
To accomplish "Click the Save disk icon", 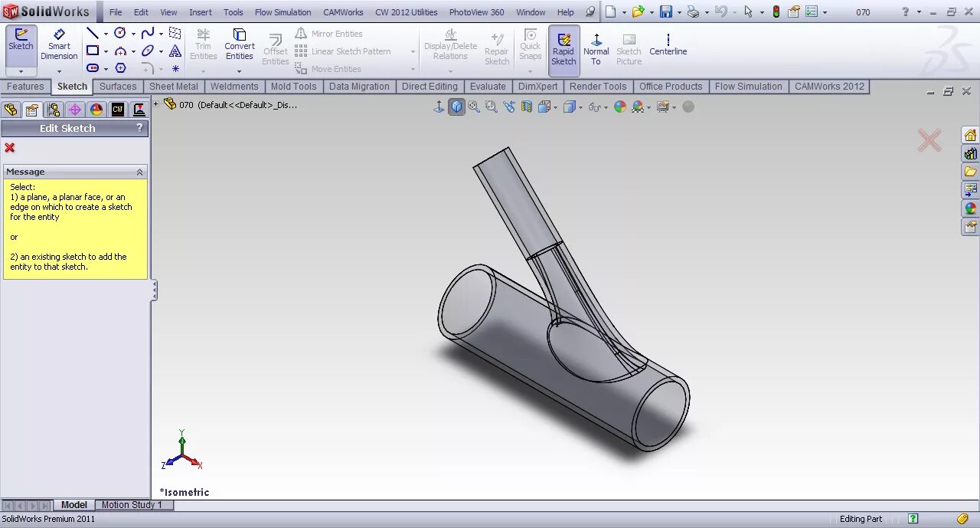I will pyautogui.click(x=666, y=11).
